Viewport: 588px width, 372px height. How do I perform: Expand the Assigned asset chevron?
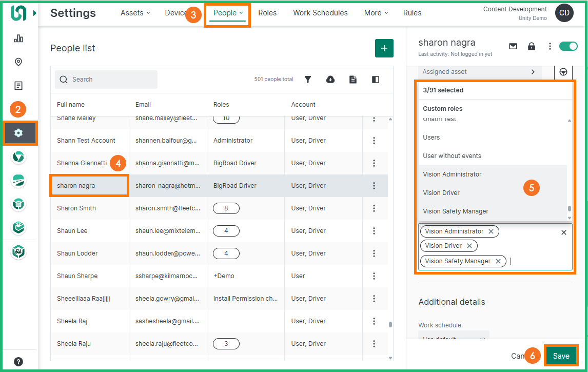[x=533, y=72]
